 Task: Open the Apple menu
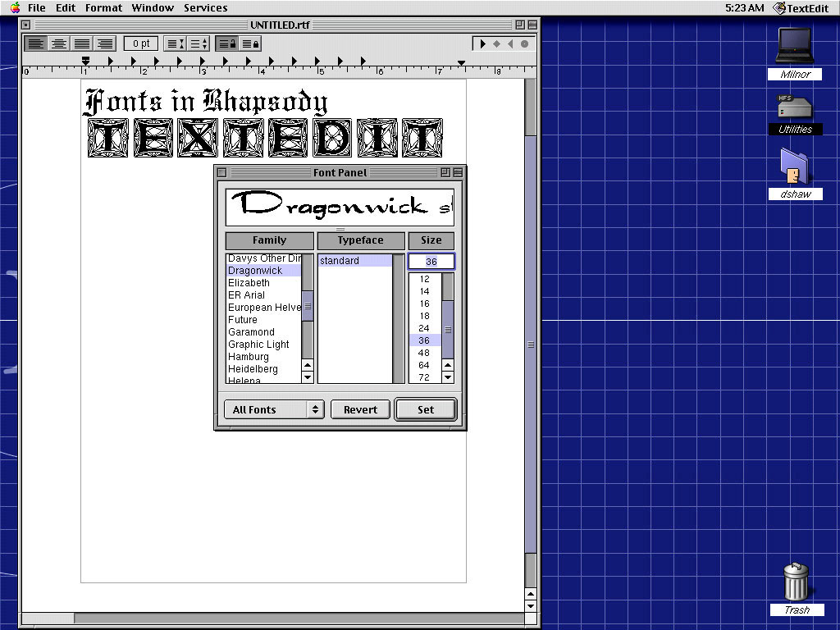[15, 7]
